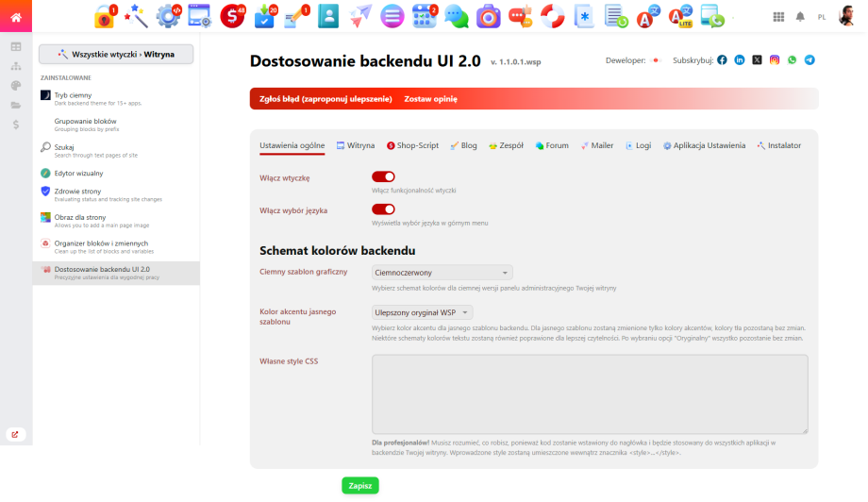Select the Ustawienia ogólne tab
This screenshot has width=868, height=502.
pyautogui.click(x=292, y=145)
